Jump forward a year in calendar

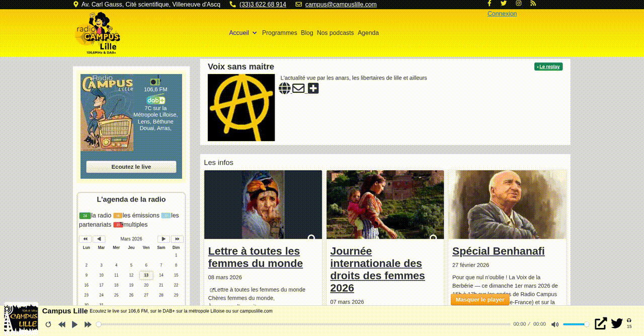(x=177, y=239)
